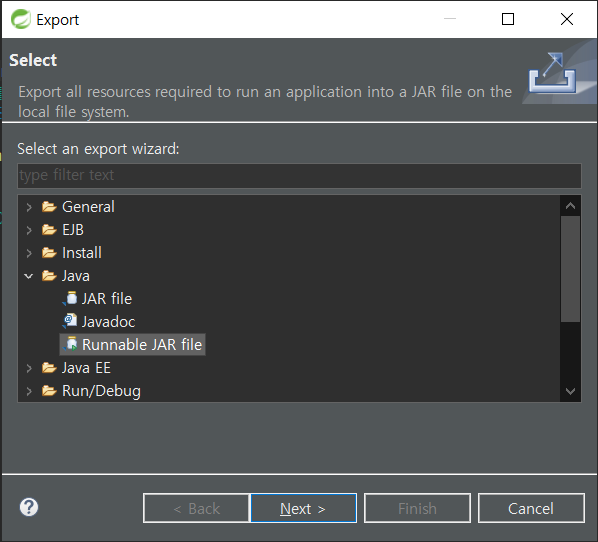Focus the type filter text field
Viewport: 598px width, 542px height.
[x=299, y=175]
